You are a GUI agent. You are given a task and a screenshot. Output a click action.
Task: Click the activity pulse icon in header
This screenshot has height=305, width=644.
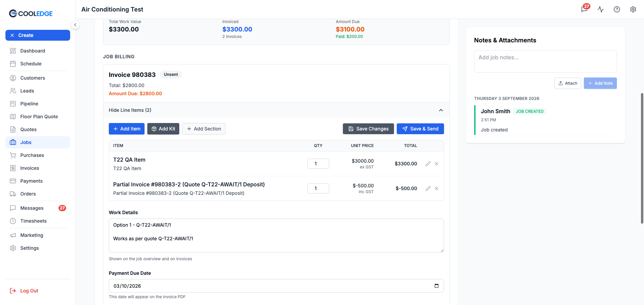pos(601,9)
